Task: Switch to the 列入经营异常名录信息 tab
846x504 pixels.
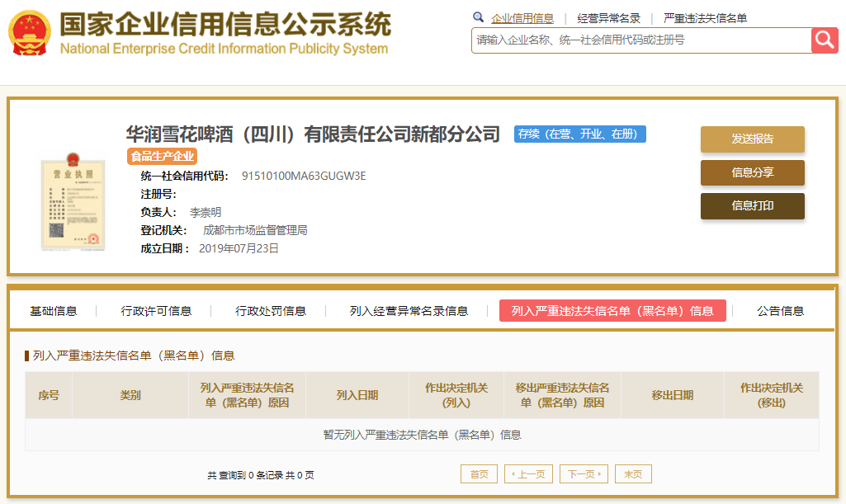Action: click(x=409, y=311)
